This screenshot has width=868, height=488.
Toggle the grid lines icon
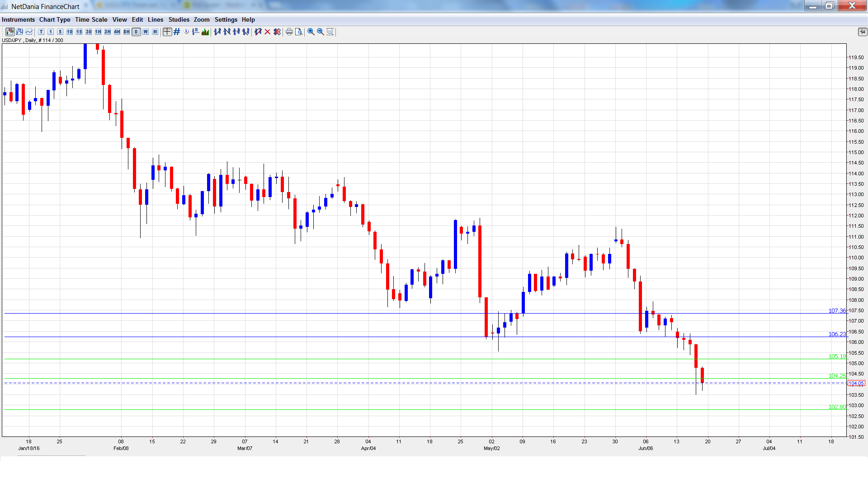[x=177, y=32]
